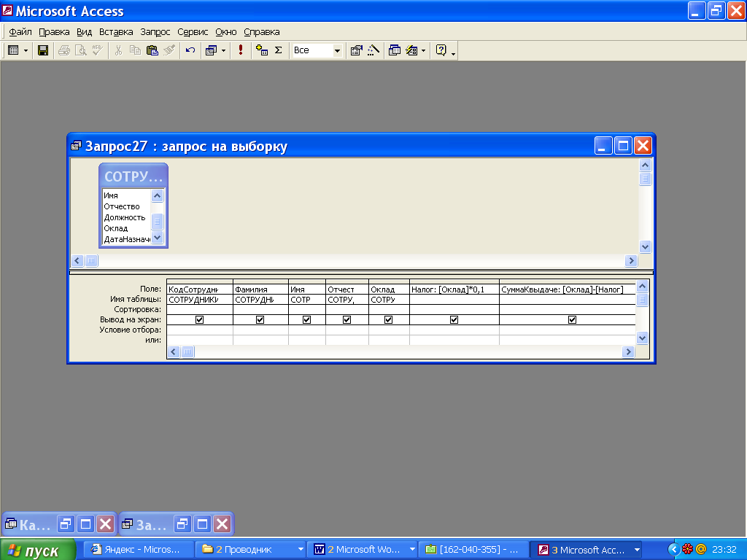This screenshot has height=560, width=747.
Task: Switch to Яндекс browser taskbar button
Action: point(139,550)
